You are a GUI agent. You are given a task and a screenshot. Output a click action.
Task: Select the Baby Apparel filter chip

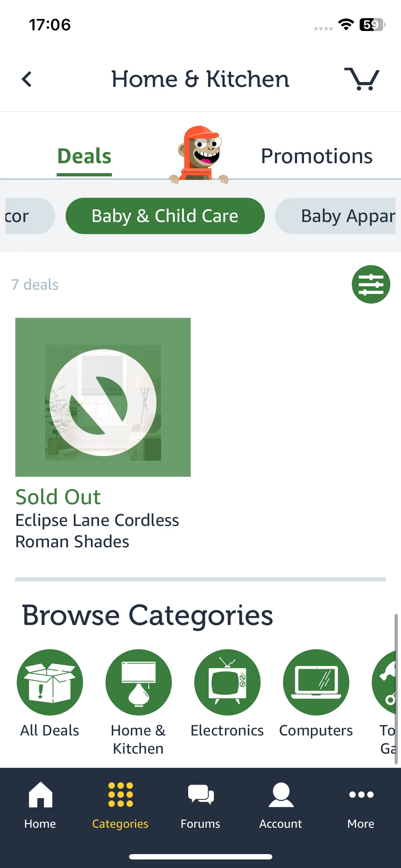click(x=335, y=216)
